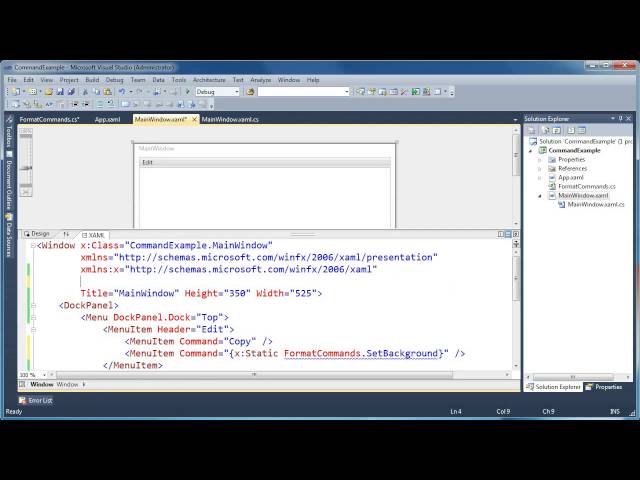The image size is (640, 480).
Task: Click the Toggle Bookmark toolbar icon
Action: 125,104
